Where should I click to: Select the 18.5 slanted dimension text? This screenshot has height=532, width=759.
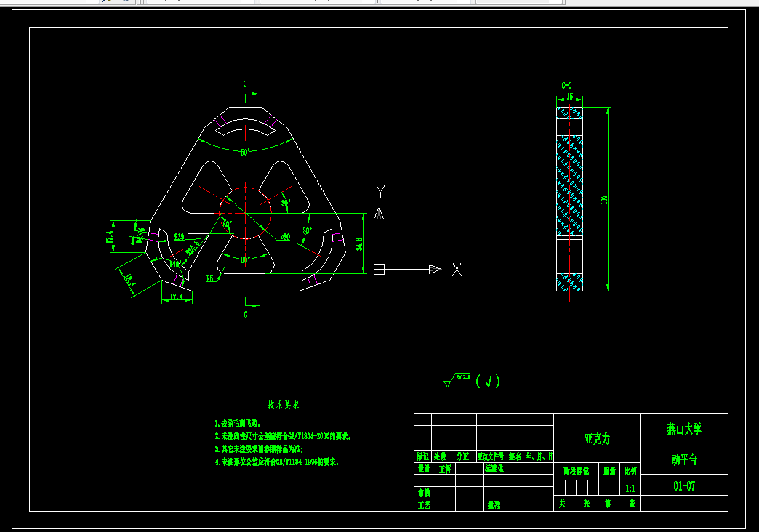(129, 281)
